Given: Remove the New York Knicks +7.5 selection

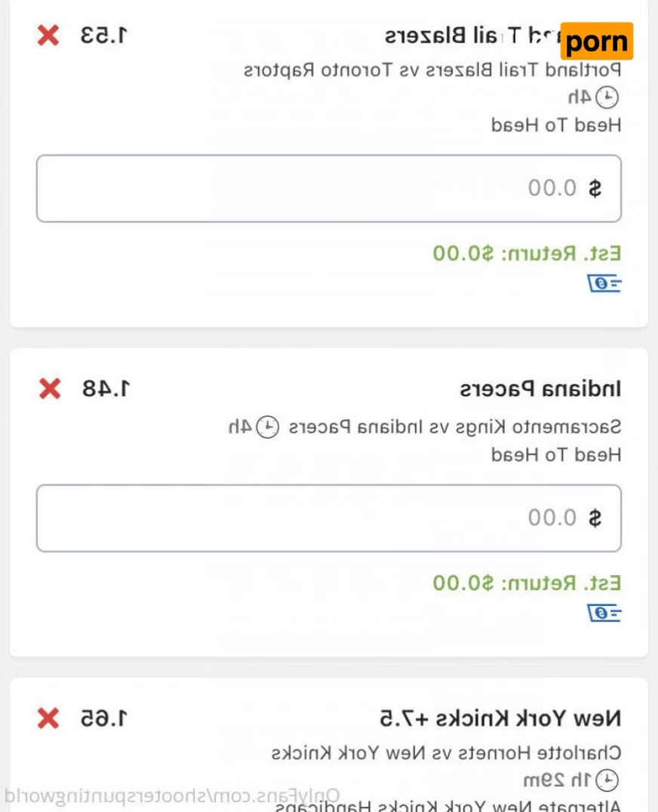Looking at the screenshot, I should 48,718.
